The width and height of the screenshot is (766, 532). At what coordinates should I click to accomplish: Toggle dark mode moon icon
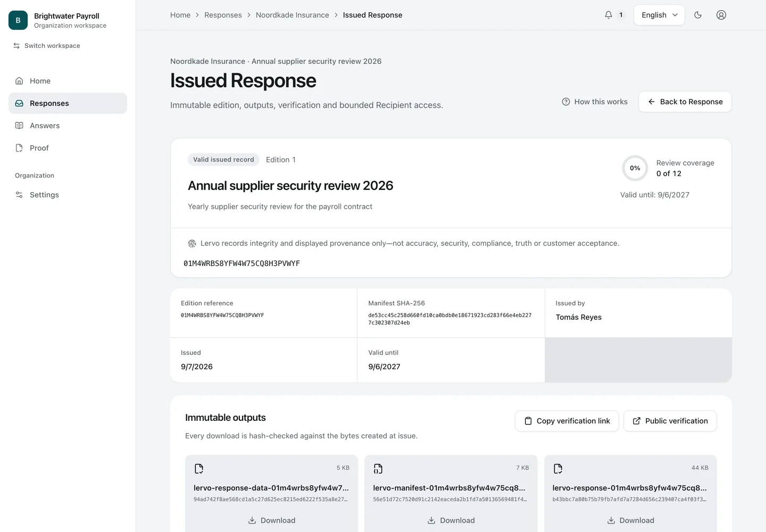(698, 15)
